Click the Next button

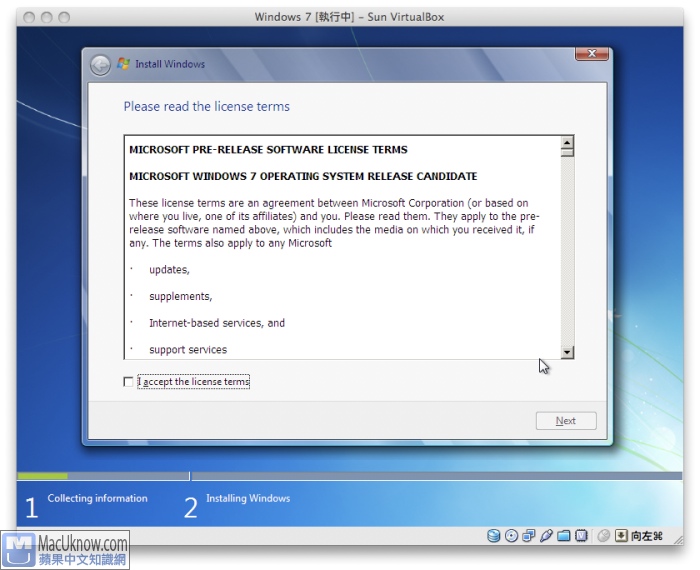pyautogui.click(x=566, y=420)
